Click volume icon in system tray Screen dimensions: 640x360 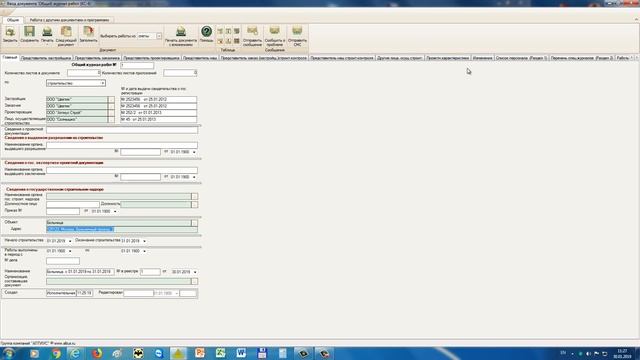pyautogui.click(x=588, y=353)
